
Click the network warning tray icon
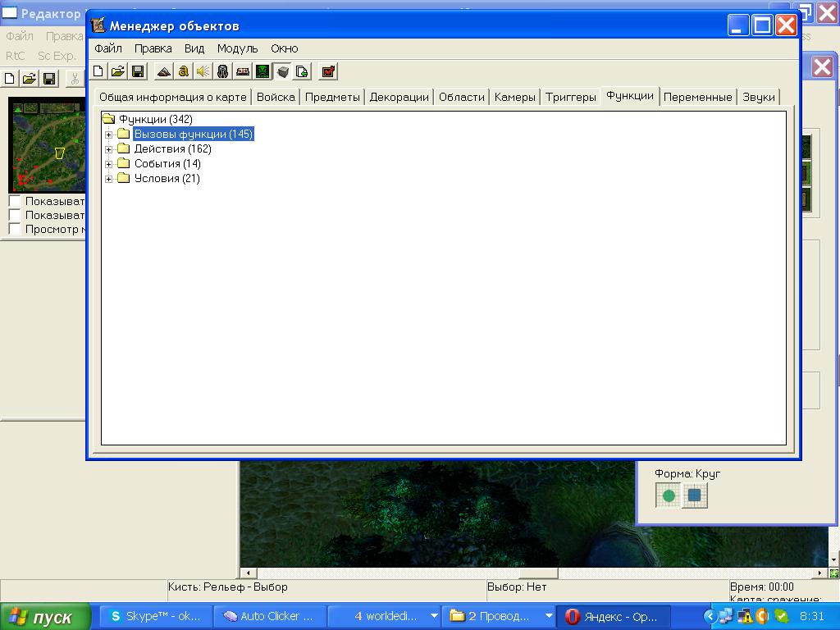[745, 616]
